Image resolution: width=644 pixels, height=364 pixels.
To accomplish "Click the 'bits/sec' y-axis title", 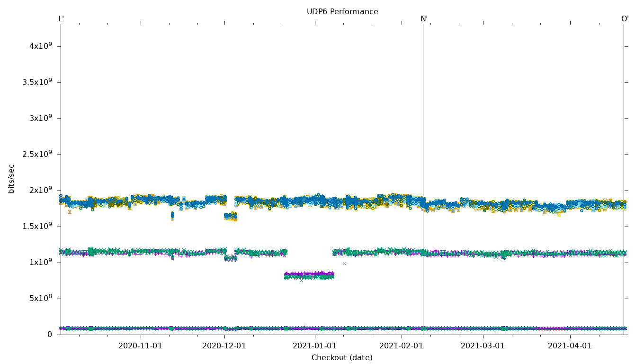I will [x=12, y=179].
